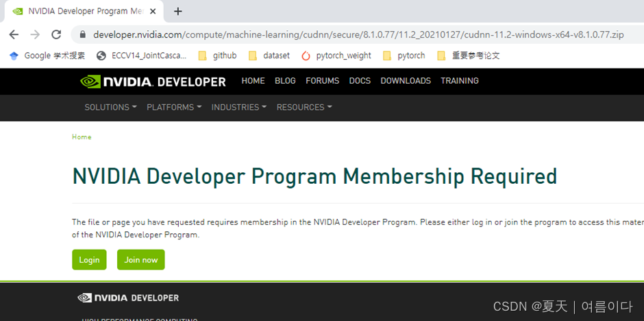Open the pytorch bookmark folder
Viewport: 644px width, 321px height.
[x=404, y=56]
